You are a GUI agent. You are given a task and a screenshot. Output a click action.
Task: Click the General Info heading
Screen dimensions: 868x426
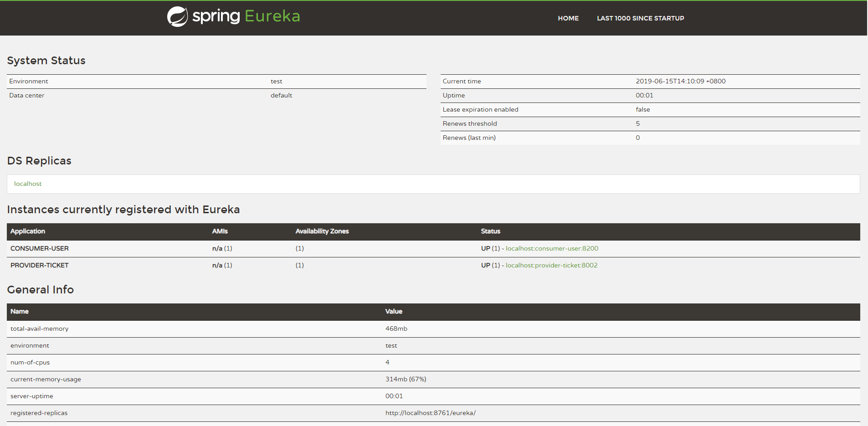[x=41, y=290]
